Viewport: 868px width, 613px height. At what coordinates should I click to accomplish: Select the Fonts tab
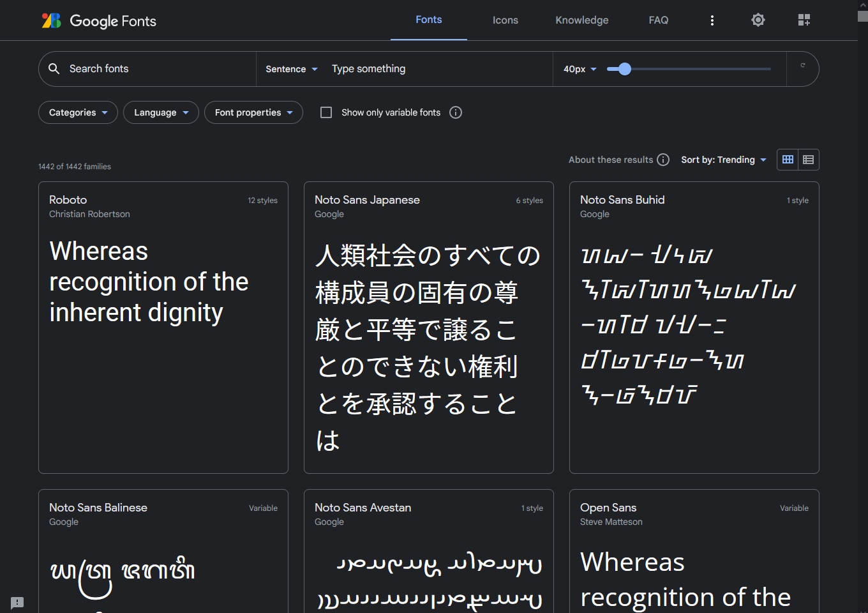(429, 20)
